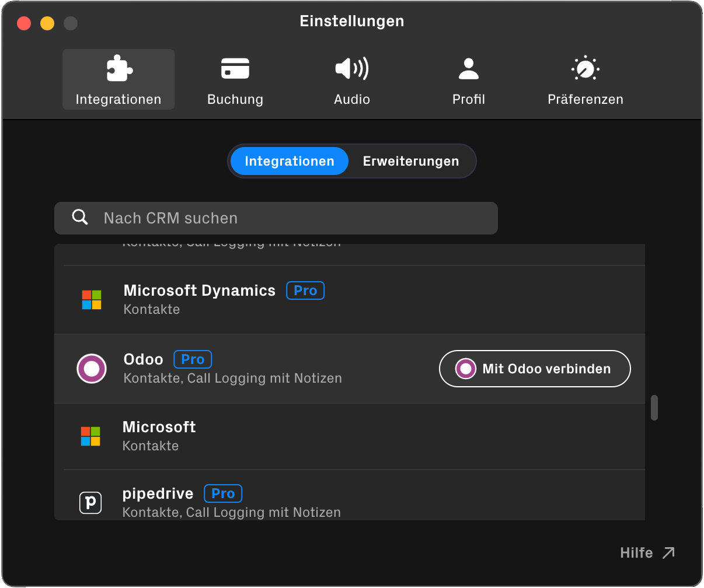Click the Pro badge beside Odoo

[193, 359]
